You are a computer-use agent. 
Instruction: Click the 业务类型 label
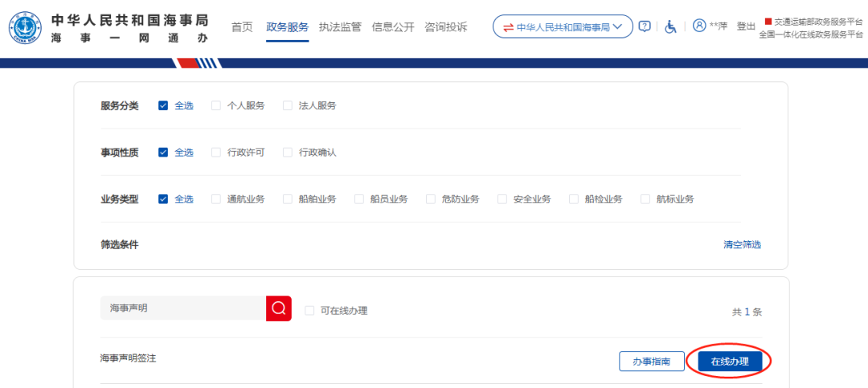coord(120,199)
